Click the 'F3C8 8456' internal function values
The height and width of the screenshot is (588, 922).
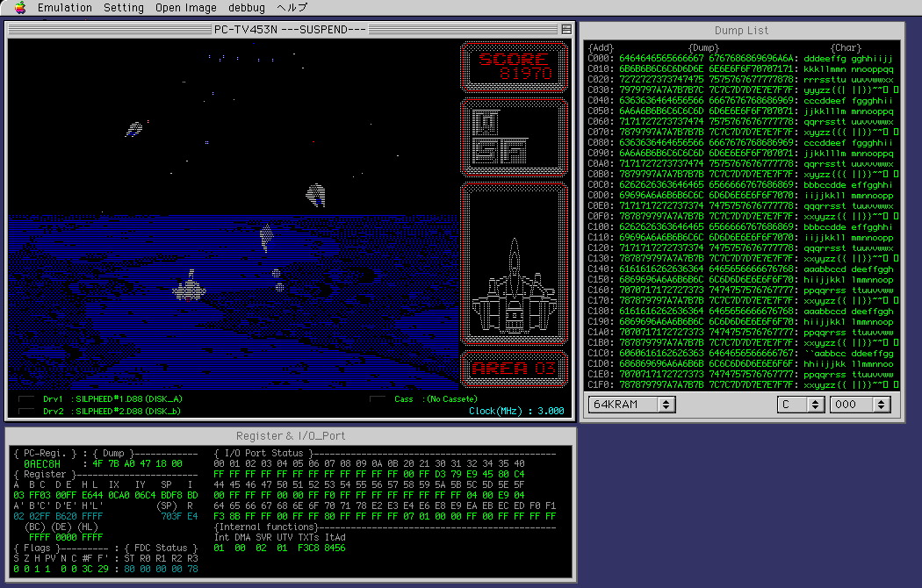coord(321,548)
